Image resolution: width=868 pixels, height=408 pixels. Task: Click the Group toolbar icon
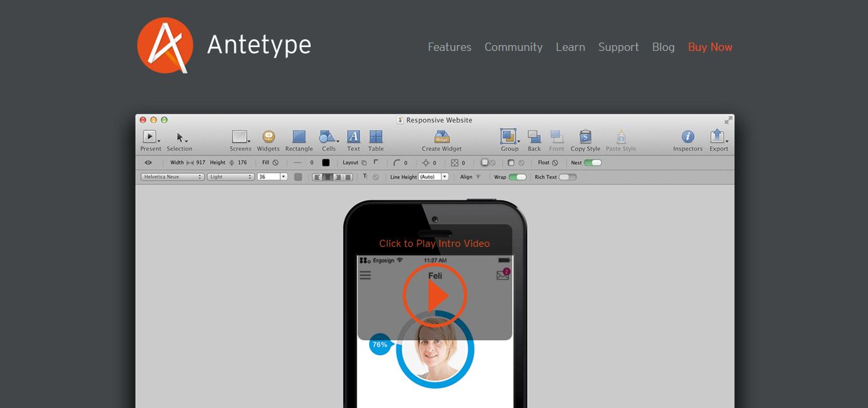[x=509, y=137]
